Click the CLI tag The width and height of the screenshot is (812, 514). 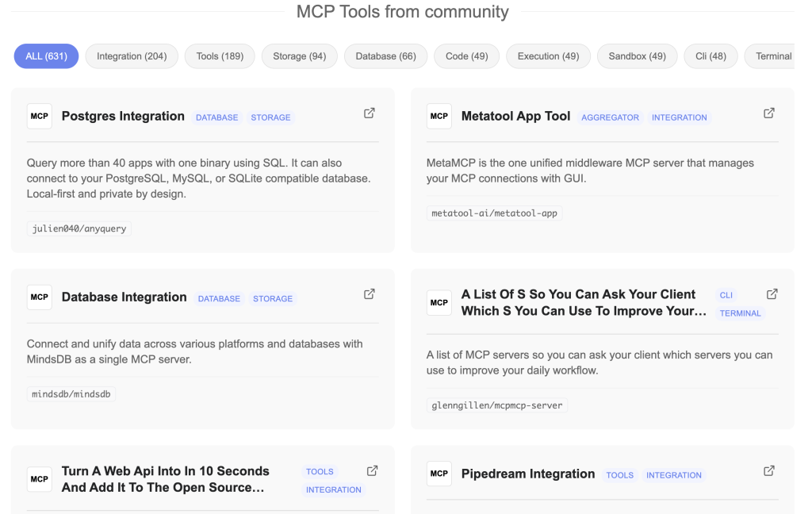pos(726,295)
